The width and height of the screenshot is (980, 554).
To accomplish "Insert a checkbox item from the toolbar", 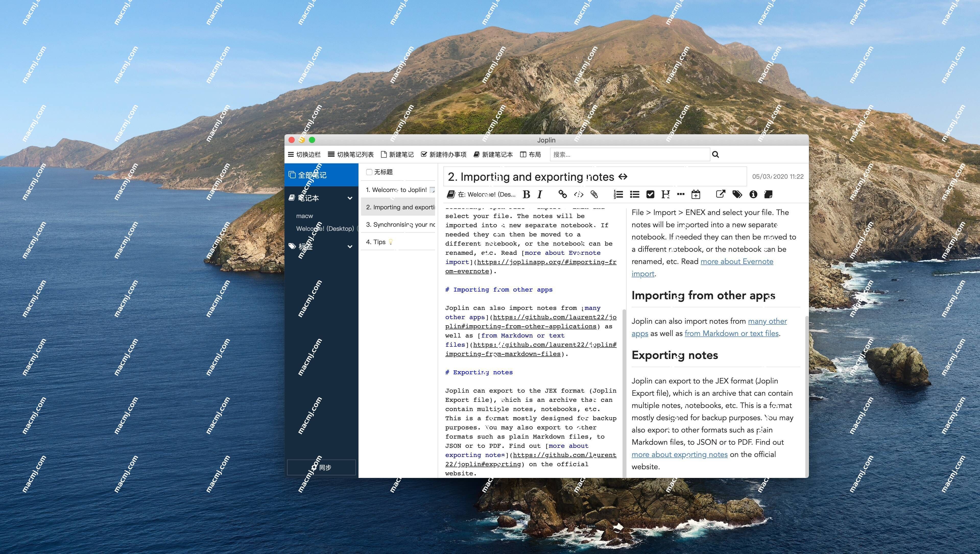I will [650, 195].
